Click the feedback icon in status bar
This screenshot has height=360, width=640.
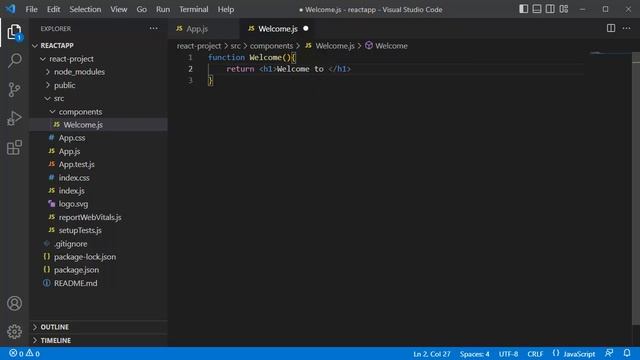click(x=609, y=353)
